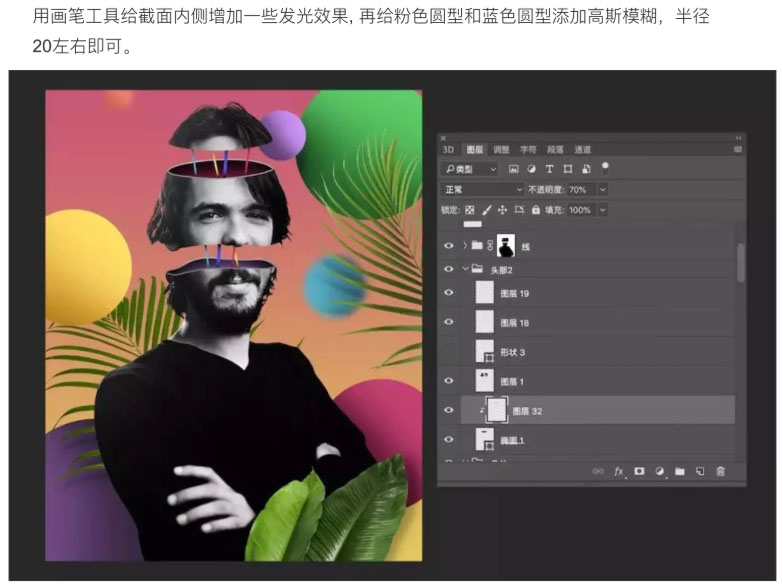Click the layers panel vertical scrollbar
This screenshot has width=783, height=588.
point(741,263)
